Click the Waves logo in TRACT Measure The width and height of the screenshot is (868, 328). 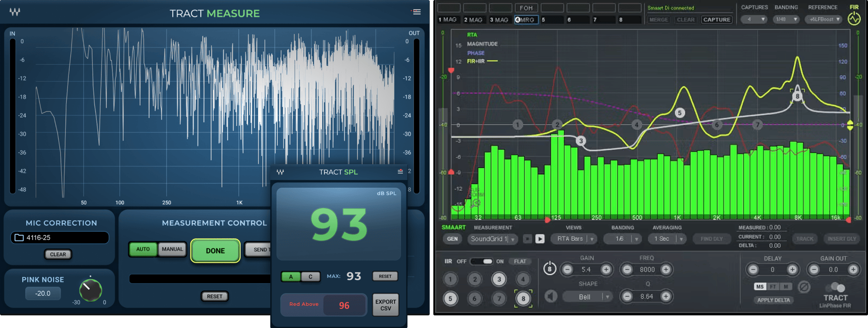click(15, 12)
